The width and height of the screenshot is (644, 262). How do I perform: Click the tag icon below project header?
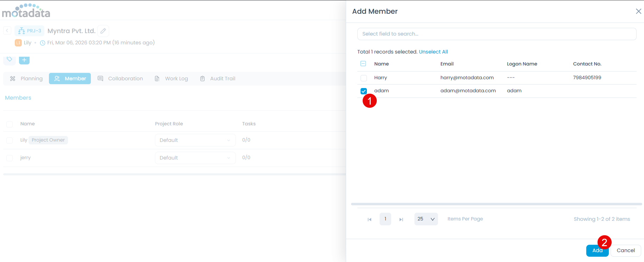(x=10, y=59)
